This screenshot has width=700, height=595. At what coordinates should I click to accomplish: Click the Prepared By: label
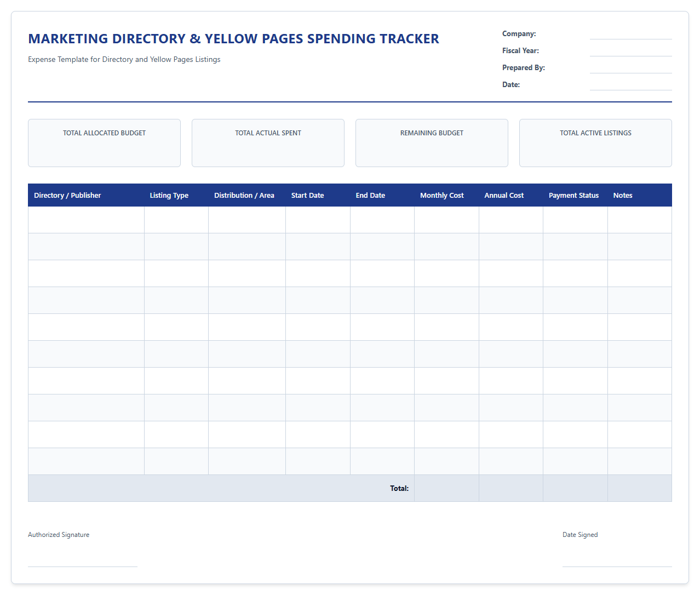point(524,68)
